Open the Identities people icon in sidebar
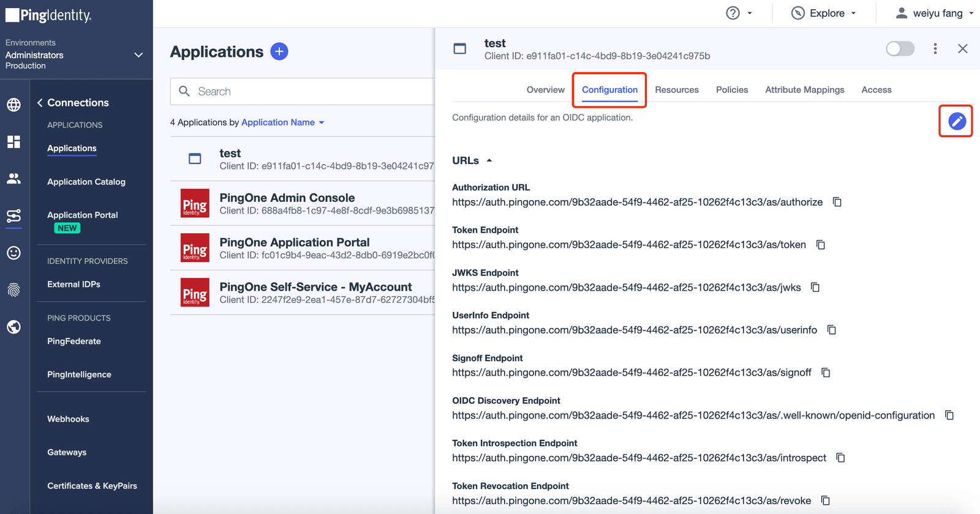The width and height of the screenshot is (980, 514). tap(13, 178)
